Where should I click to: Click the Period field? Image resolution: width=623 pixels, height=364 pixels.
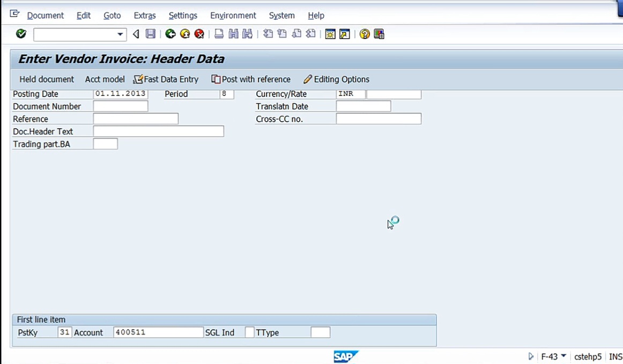coord(226,94)
